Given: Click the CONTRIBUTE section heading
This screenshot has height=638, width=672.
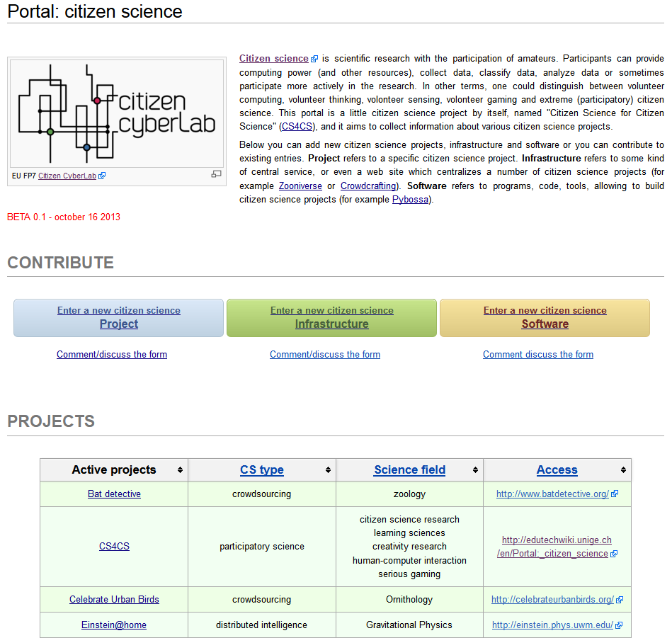Looking at the screenshot, I should [x=60, y=262].
